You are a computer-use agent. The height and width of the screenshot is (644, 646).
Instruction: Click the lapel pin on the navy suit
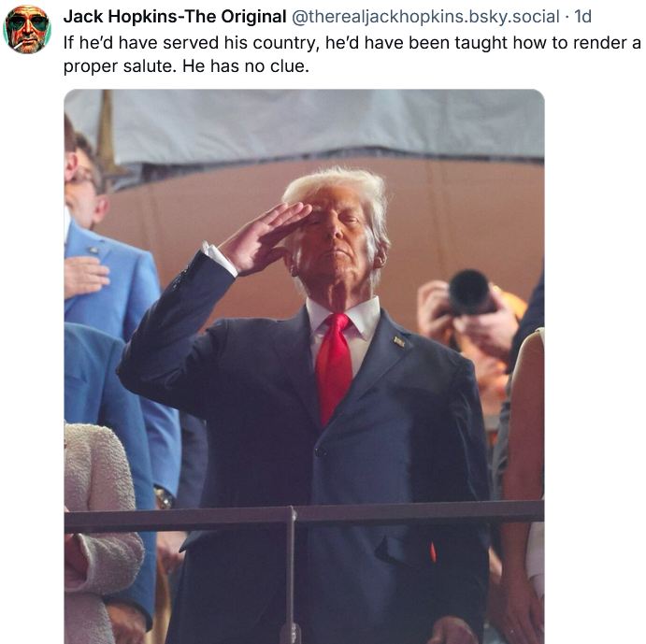point(399,341)
